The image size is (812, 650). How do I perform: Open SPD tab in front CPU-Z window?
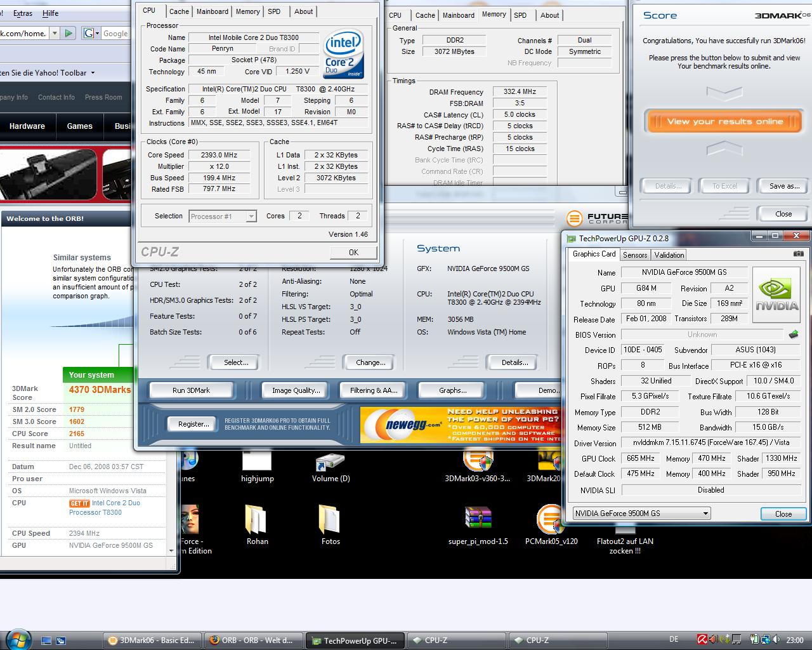274,11
